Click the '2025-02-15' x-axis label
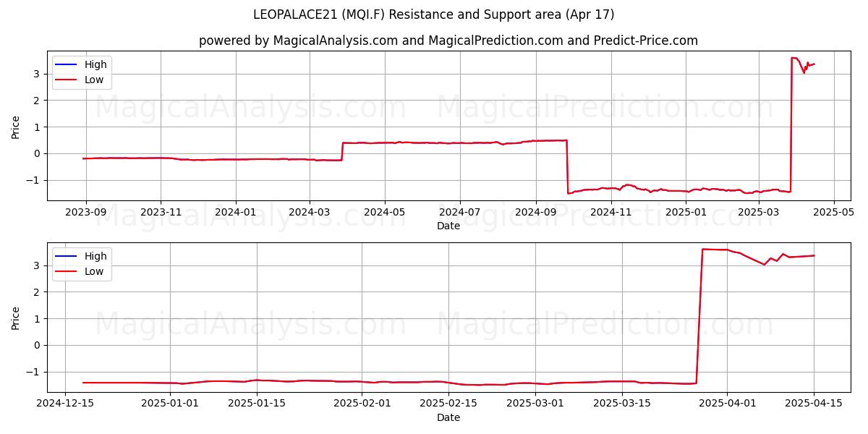Image resolution: width=868 pixels, height=434 pixels. (448, 404)
